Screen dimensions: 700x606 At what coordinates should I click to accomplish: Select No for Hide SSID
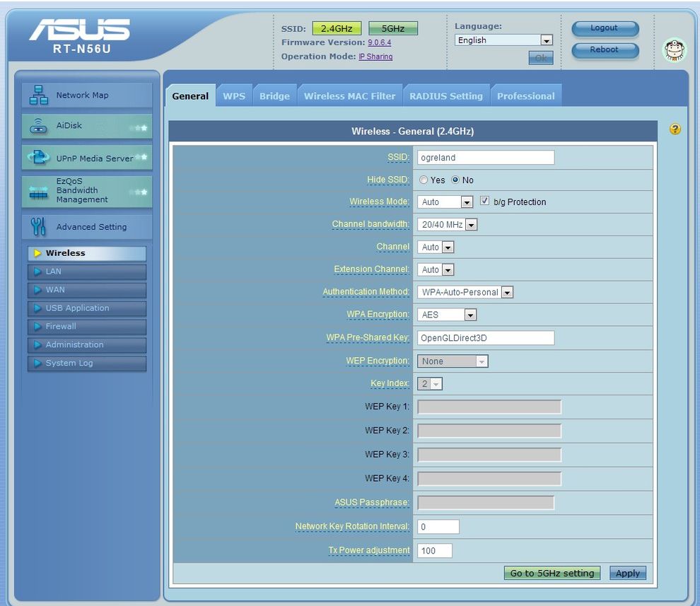click(455, 180)
